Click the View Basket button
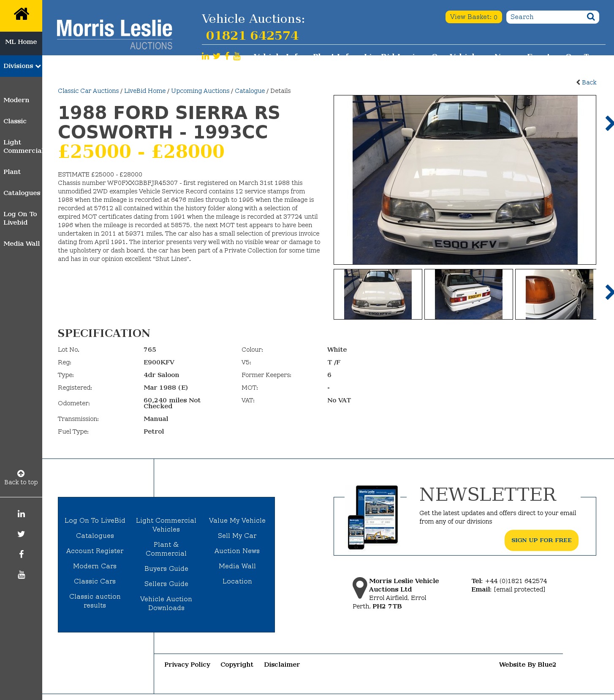 474,17
